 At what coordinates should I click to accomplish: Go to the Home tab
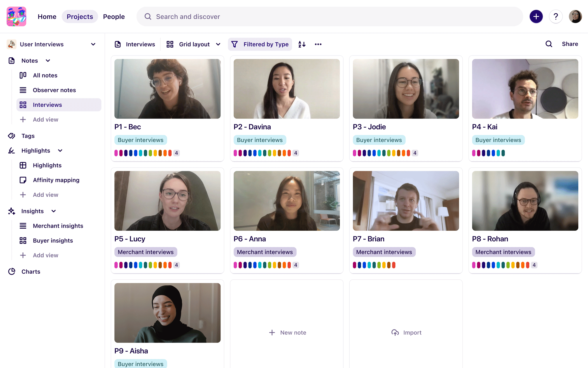coord(47,17)
